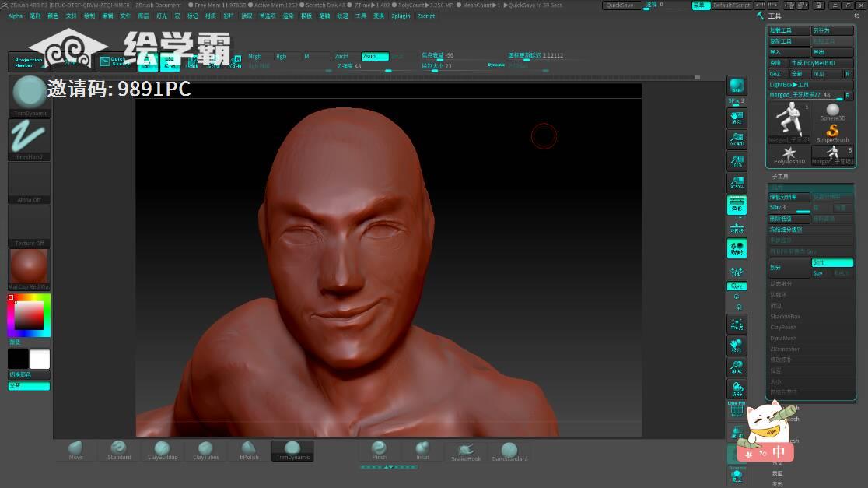Click the white secondary color swatch
This screenshot has width=868, height=488.
click(x=40, y=359)
